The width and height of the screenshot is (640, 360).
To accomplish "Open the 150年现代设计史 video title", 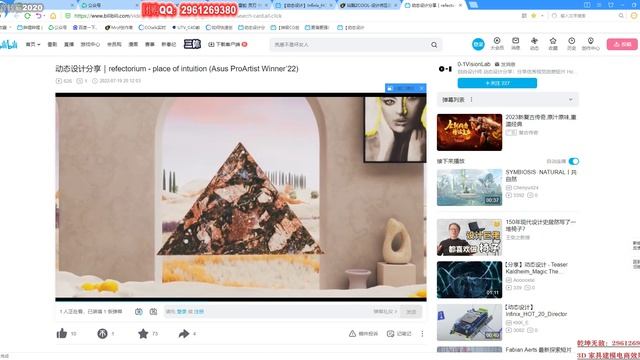I will pos(540,225).
